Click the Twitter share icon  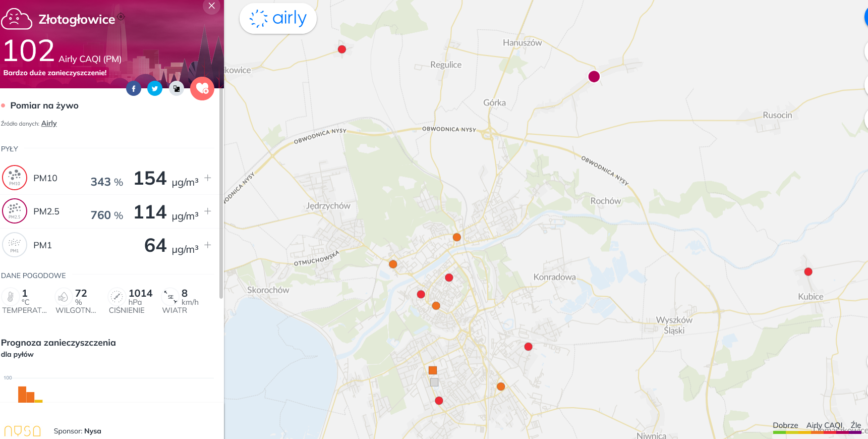click(x=155, y=89)
